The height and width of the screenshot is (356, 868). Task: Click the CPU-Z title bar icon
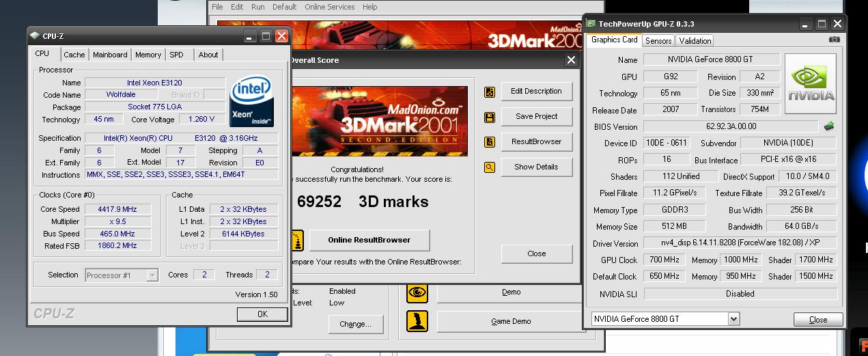(x=35, y=36)
